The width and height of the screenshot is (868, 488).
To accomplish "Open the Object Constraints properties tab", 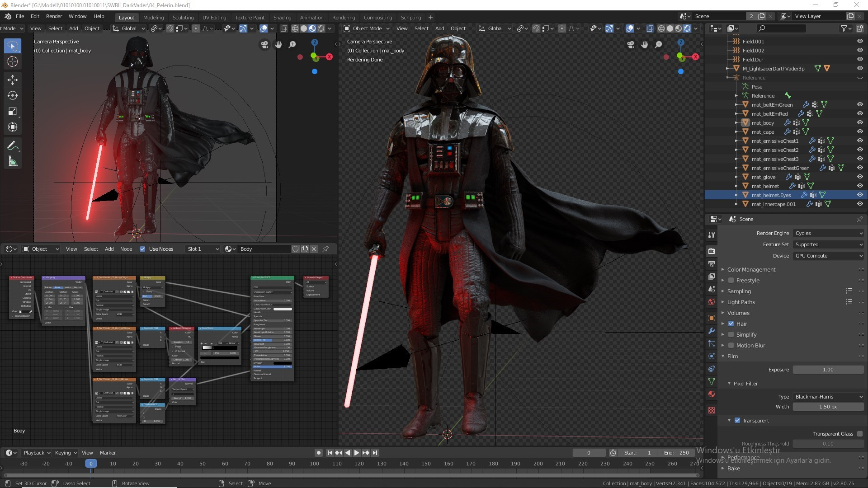I will click(712, 369).
